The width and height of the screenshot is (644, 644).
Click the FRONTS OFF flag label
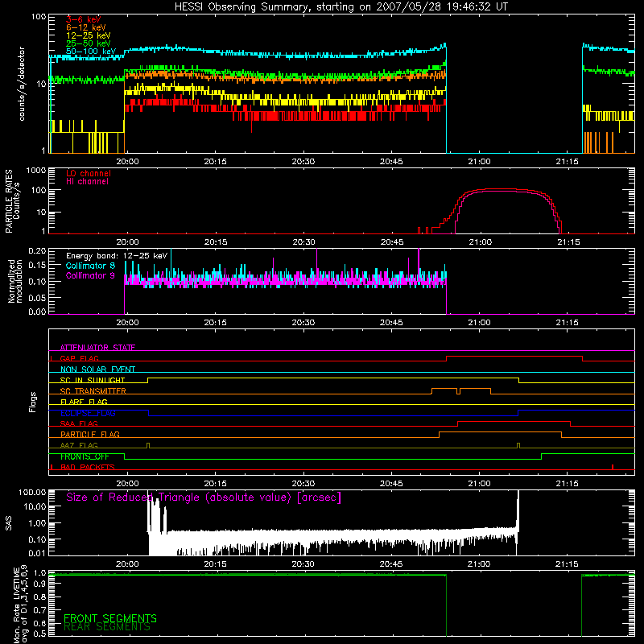85,456
